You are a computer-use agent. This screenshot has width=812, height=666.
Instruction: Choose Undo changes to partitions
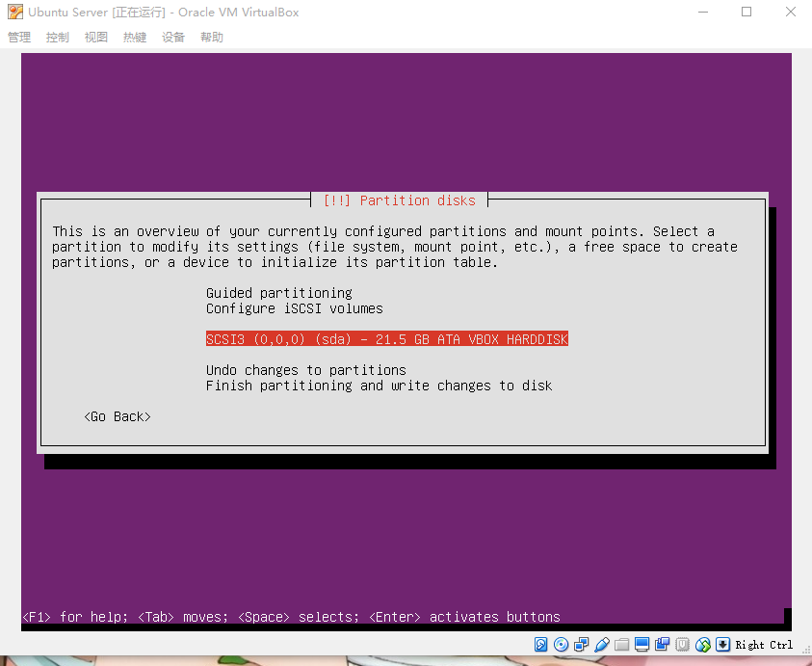pos(306,370)
